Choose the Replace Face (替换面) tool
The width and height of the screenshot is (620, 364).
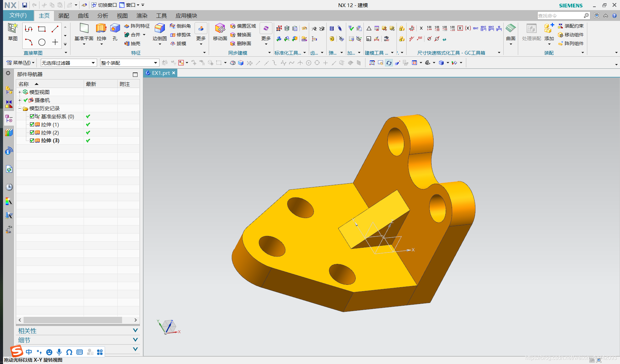(241, 35)
